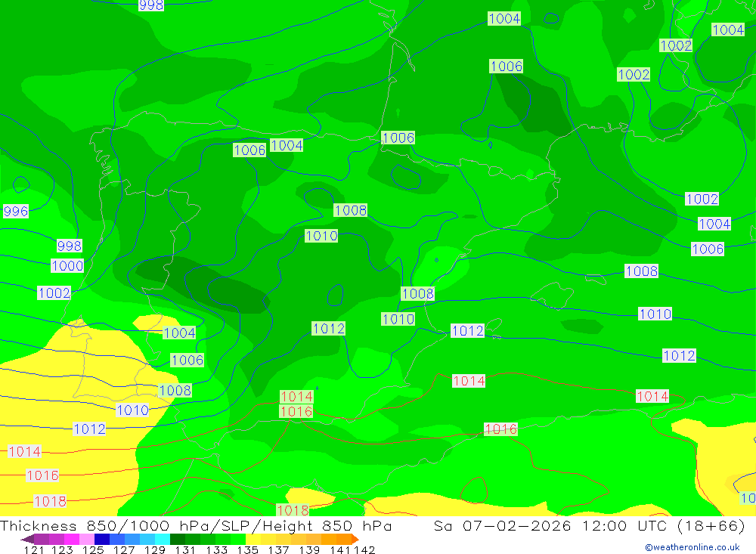Click the legend value 121
Screen dimensions: 756x554
[x=34, y=549]
